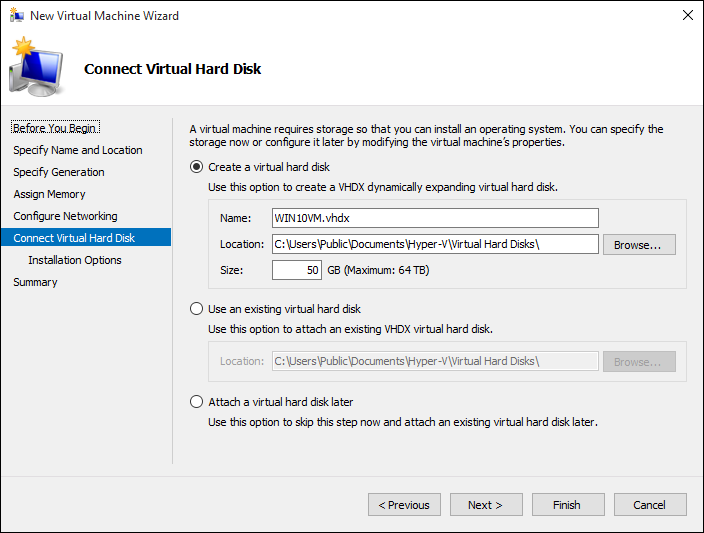Viewport: 704px width, 533px height.
Task: Select Attach a virtual hard disk later
Action: [196, 402]
